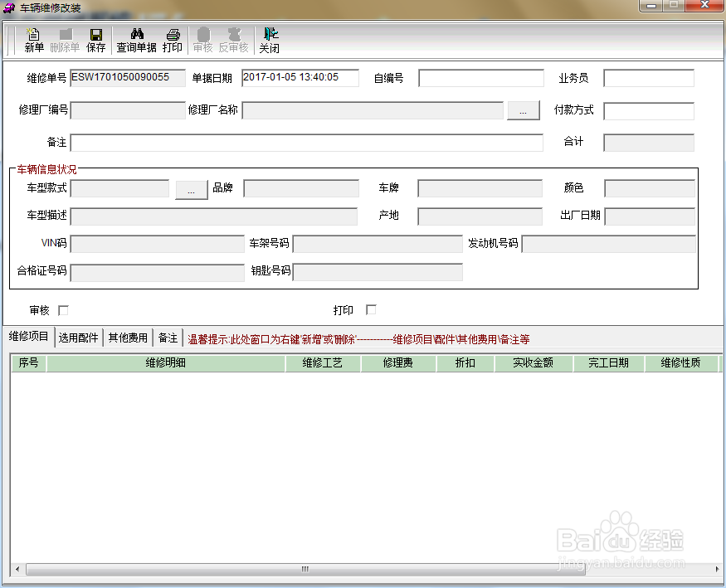
Task: Click the 颜色 color field
Action: (650, 189)
